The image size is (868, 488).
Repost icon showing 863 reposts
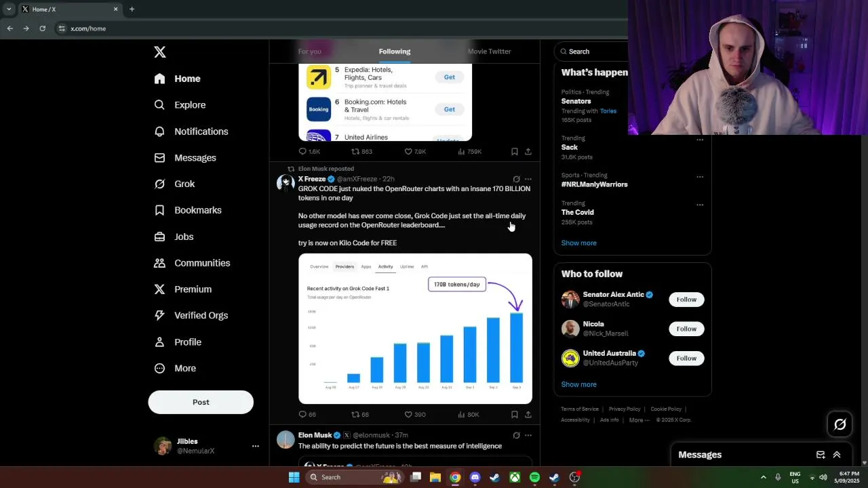(x=355, y=152)
